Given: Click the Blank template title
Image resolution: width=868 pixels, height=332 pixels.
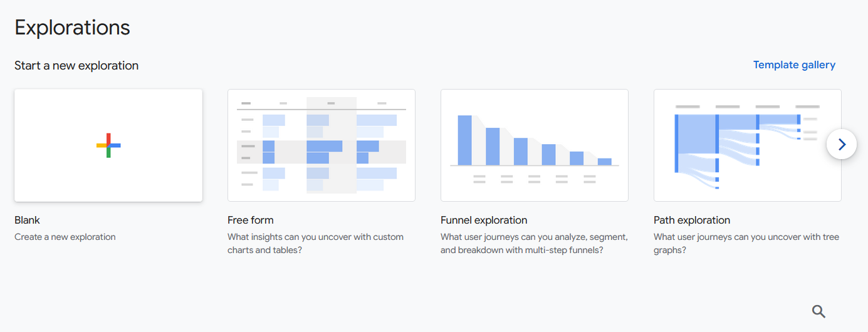Looking at the screenshot, I should point(27,220).
